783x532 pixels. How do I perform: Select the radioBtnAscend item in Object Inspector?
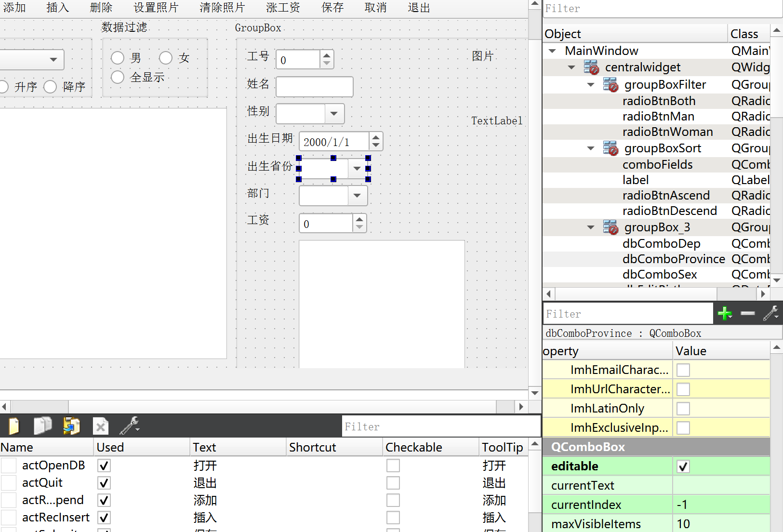tap(666, 195)
